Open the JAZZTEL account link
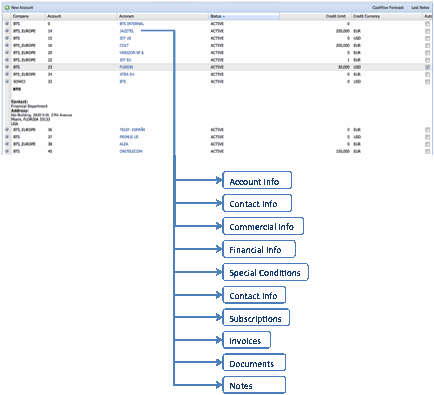The height and width of the screenshot is (395, 434). [x=127, y=31]
